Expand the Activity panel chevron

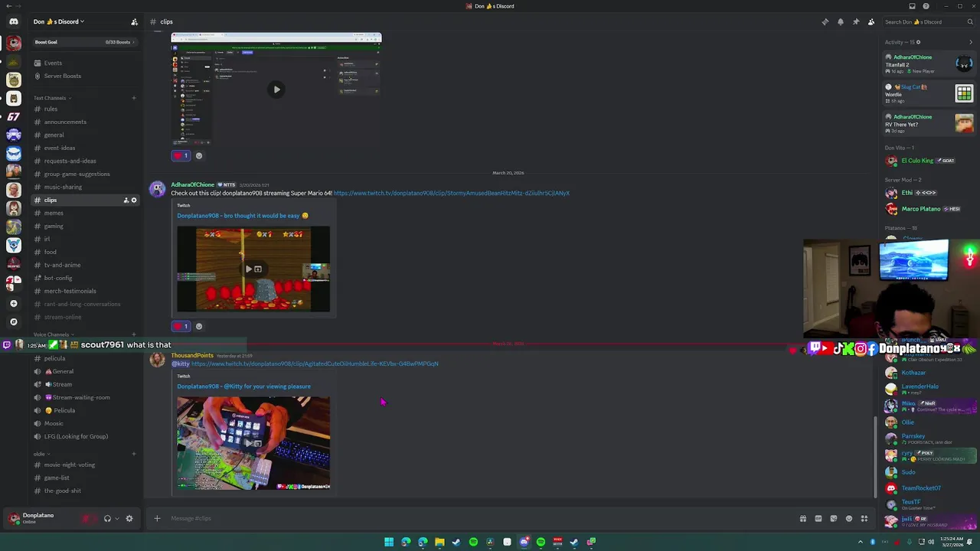pos(971,42)
